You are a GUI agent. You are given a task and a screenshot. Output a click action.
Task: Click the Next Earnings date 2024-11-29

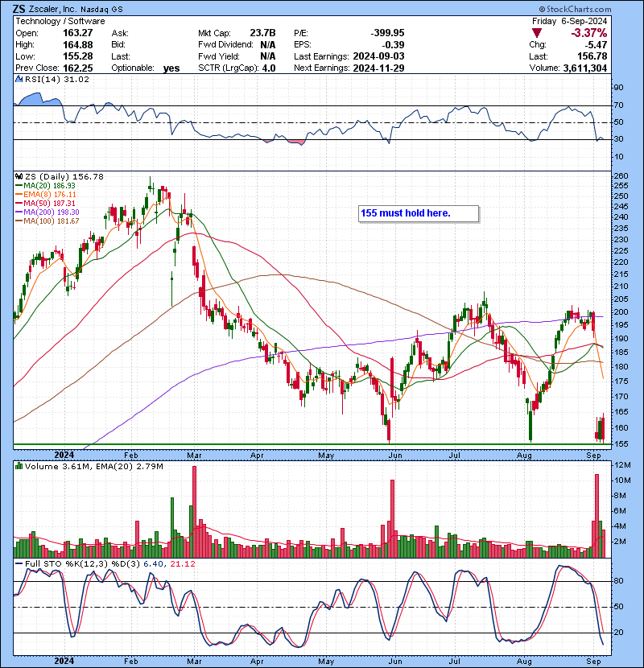[x=378, y=68]
